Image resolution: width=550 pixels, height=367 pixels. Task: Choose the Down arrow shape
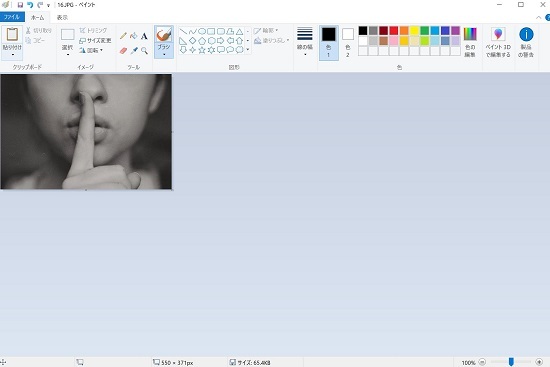pyautogui.click(x=183, y=50)
